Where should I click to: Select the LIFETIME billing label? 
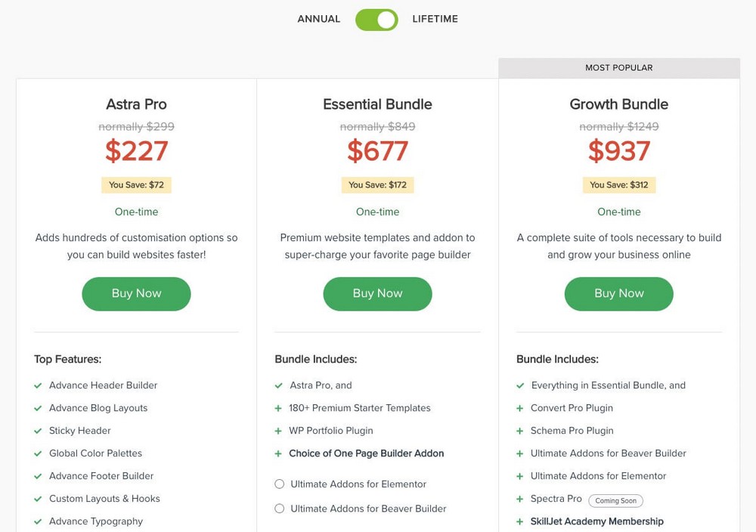pos(435,19)
